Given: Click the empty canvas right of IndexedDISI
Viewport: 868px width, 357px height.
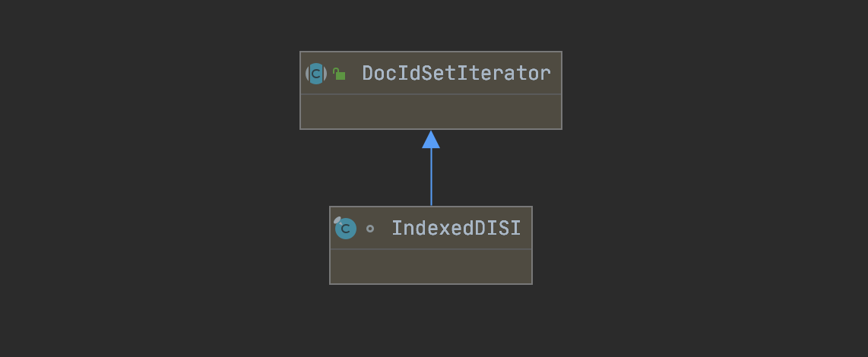Looking at the screenshot, I should pyautogui.click(x=684, y=245).
